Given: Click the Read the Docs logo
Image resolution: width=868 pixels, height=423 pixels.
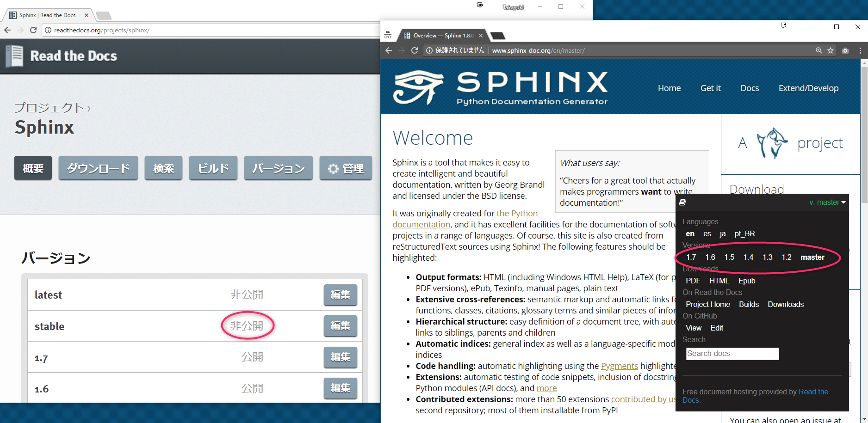Looking at the screenshot, I should pyautogui.click(x=61, y=56).
